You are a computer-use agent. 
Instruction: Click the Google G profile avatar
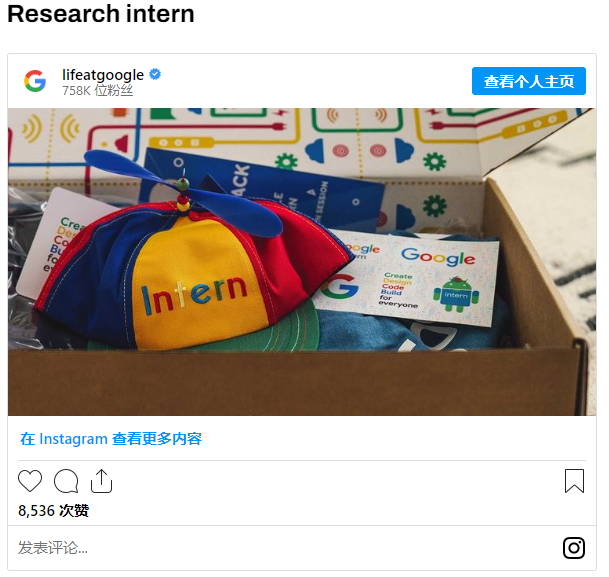pos(35,81)
